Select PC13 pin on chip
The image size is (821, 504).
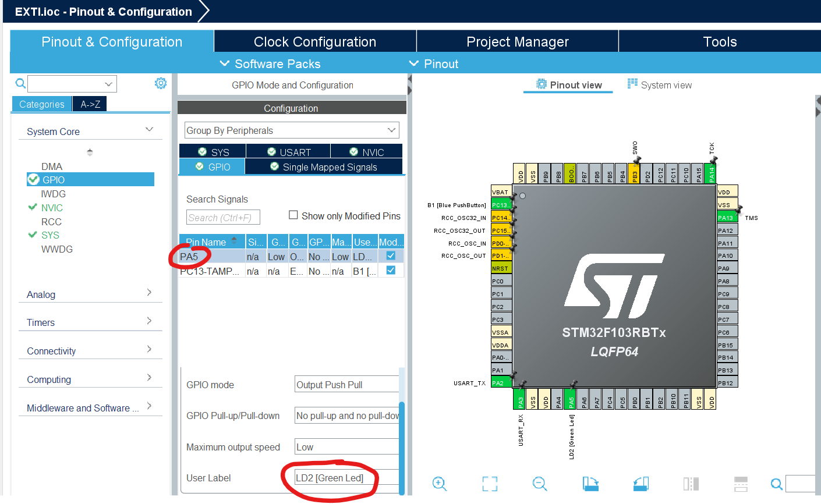501,205
